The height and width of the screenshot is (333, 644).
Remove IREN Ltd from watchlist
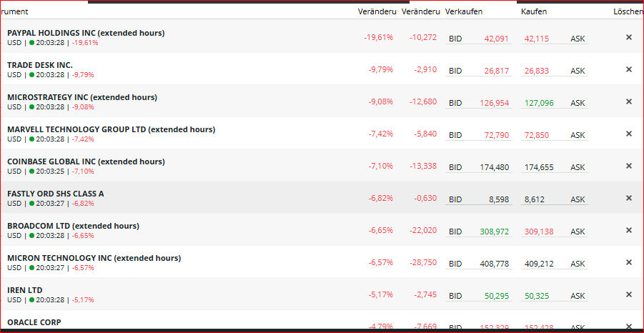pos(629,294)
